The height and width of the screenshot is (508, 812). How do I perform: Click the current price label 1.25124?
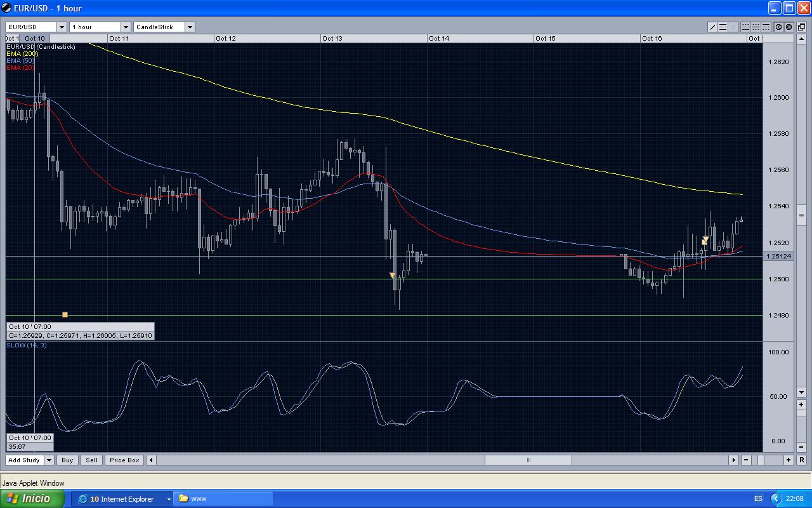coord(779,256)
